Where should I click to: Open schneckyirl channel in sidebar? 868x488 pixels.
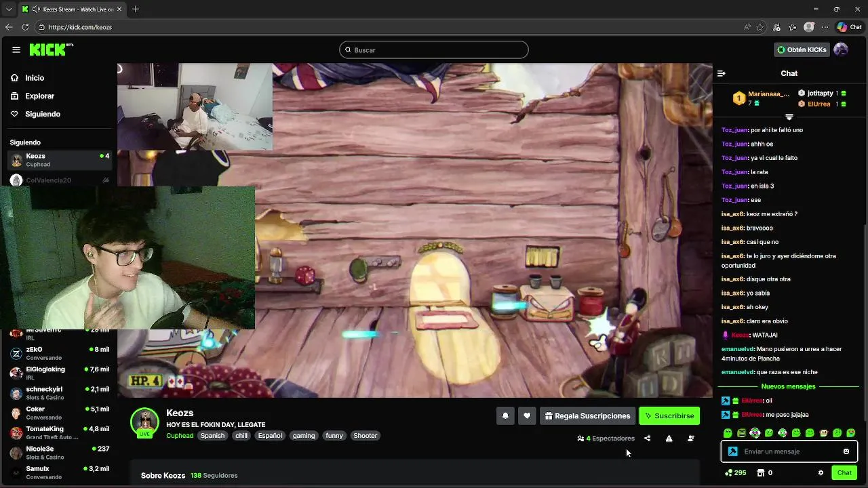60,393
